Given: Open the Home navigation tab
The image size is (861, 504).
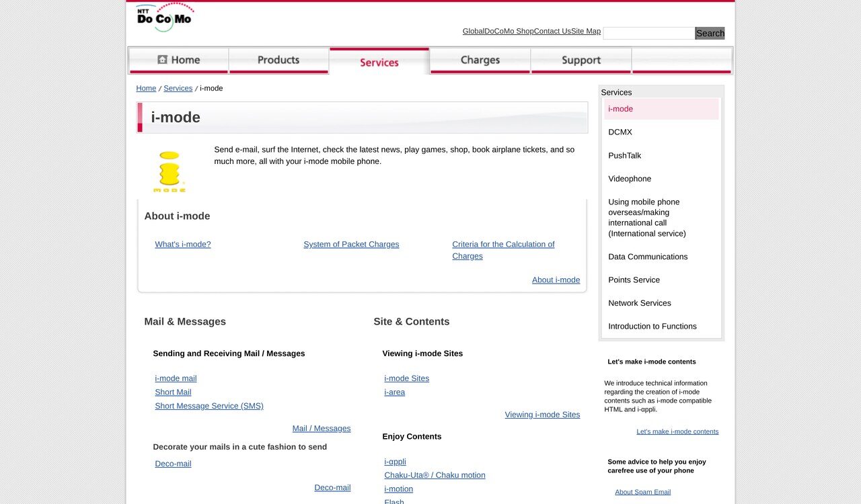Looking at the screenshot, I should (x=178, y=60).
